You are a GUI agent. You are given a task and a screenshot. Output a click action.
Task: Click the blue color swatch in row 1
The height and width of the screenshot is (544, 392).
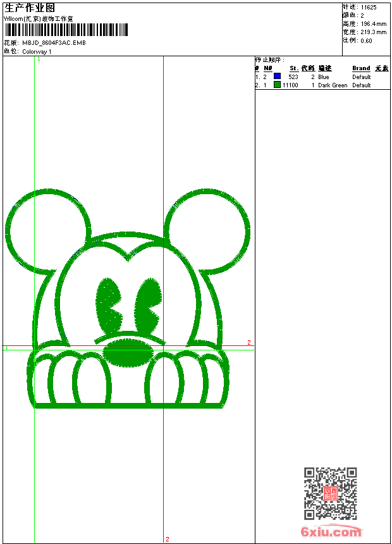point(277,77)
